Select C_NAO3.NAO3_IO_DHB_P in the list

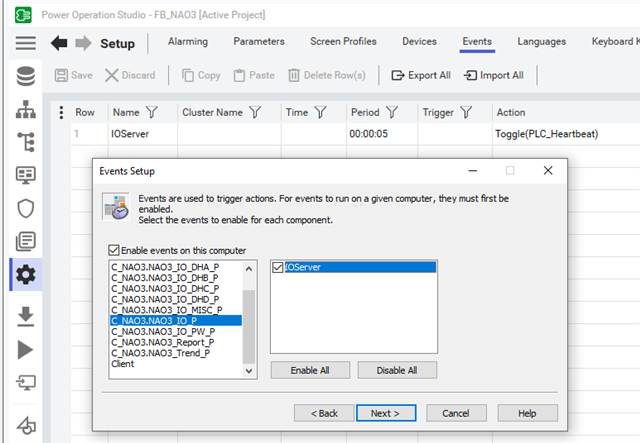176,278
